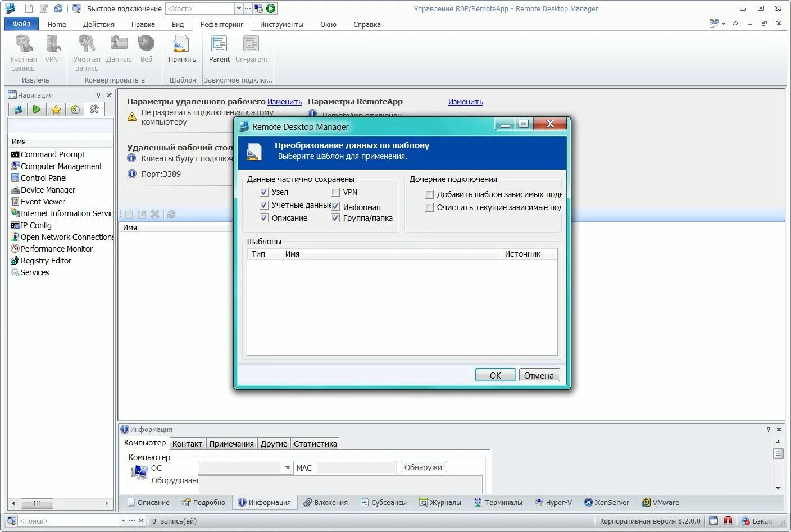Select Command Prompt in the navigation list
This screenshot has height=532, width=791.
tap(53, 154)
